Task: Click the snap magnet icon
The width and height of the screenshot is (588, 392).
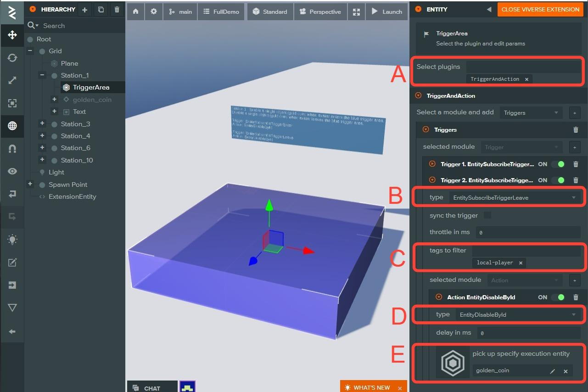Action: pyautogui.click(x=12, y=149)
